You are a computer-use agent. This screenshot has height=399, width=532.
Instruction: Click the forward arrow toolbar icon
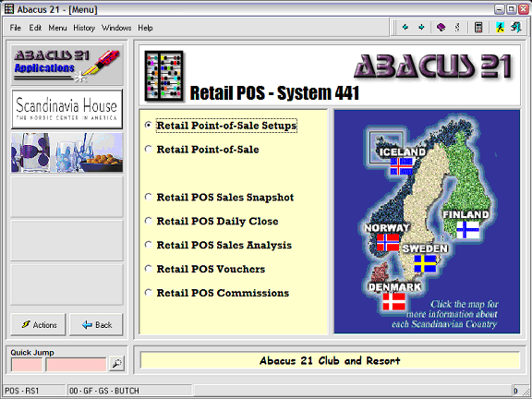[x=421, y=27]
